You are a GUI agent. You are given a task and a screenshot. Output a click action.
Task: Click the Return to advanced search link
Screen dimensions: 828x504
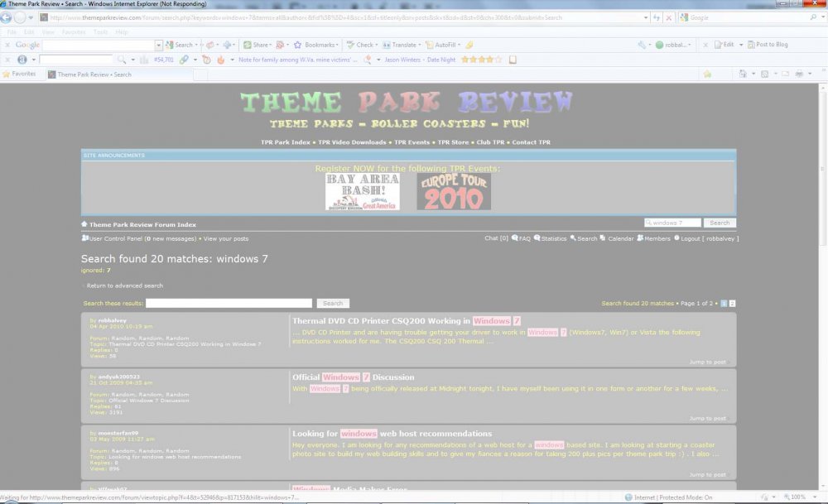click(124, 286)
